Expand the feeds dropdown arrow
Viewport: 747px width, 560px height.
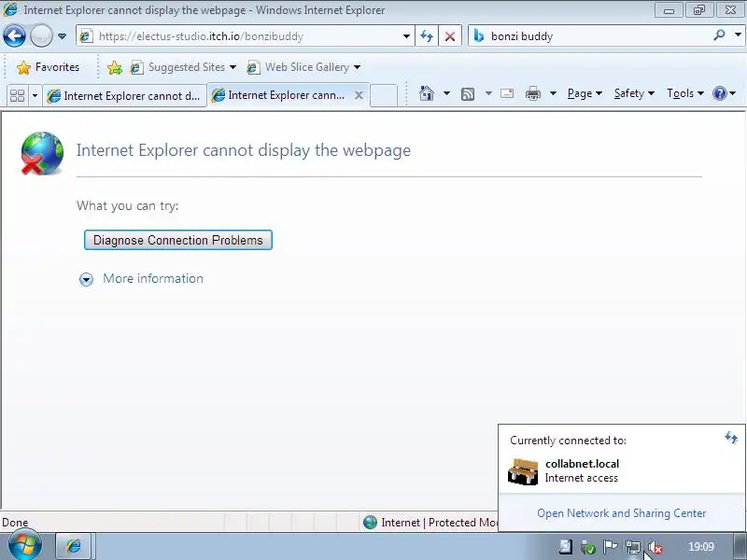click(488, 93)
